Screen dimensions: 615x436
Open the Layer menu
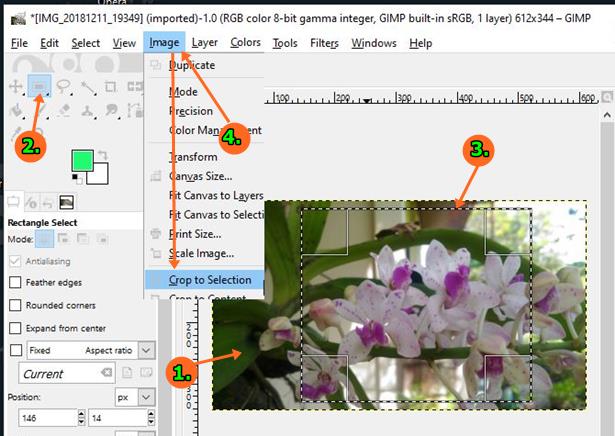(204, 42)
